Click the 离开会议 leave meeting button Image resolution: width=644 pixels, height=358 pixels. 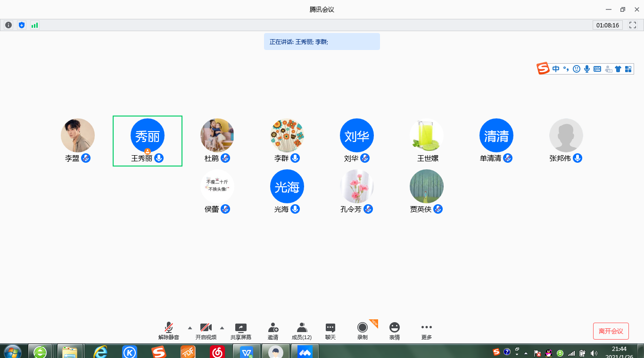click(611, 331)
